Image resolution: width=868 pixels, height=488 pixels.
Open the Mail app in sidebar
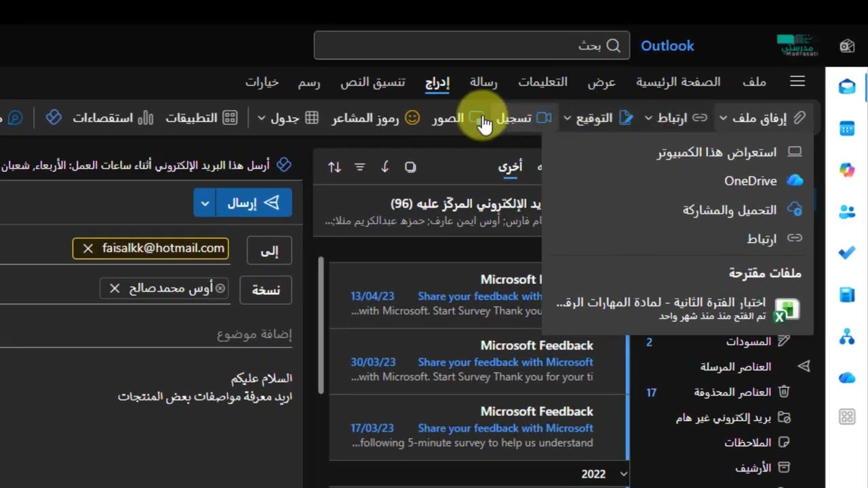click(x=847, y=86)
